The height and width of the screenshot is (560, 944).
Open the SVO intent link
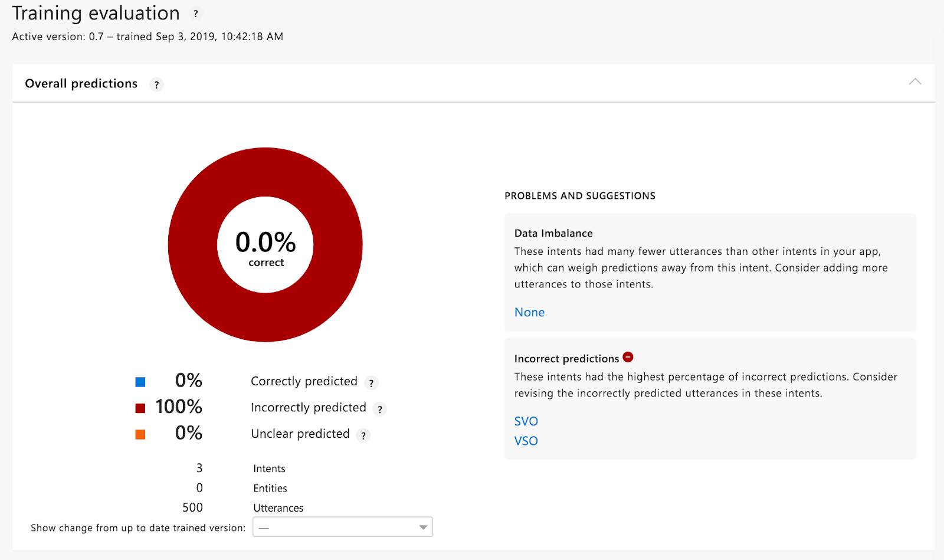(x=526, y=421)
